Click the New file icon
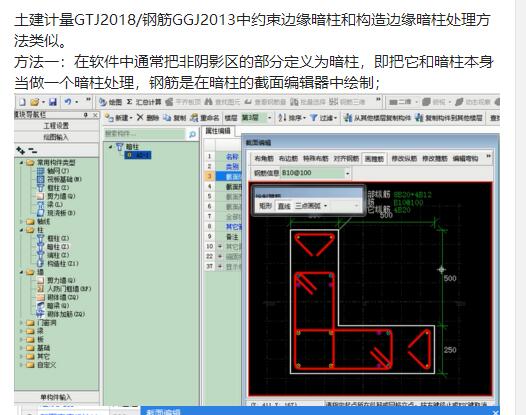The image size is (526, 415). click(x=23, y=102)
